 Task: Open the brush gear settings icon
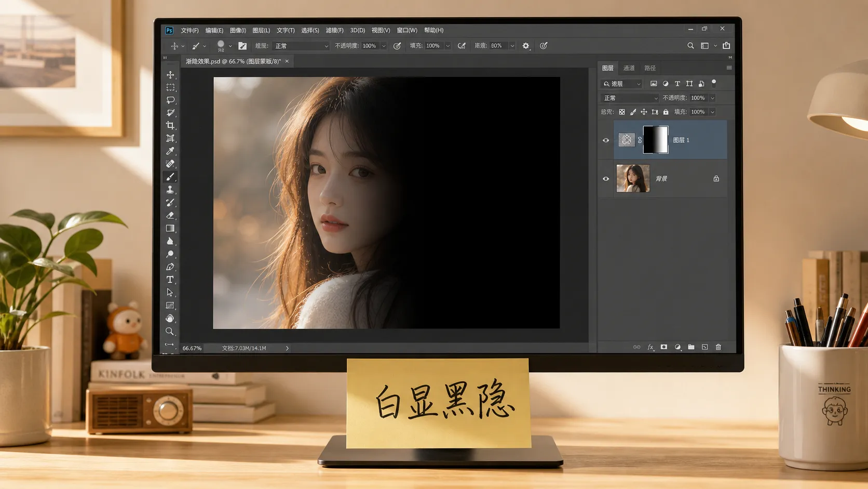526,46
